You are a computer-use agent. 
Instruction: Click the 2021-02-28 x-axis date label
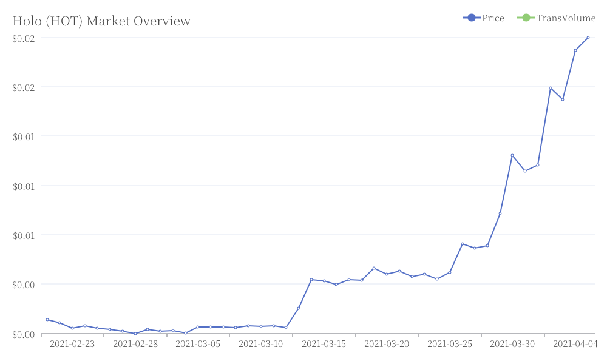click(135, 344)
